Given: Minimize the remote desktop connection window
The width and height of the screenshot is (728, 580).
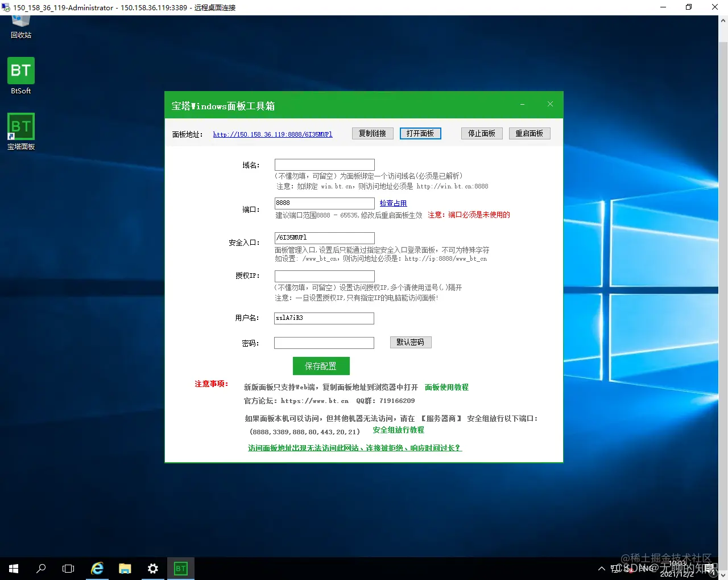Looking at the screenshot, I should (x=663, y=7).
